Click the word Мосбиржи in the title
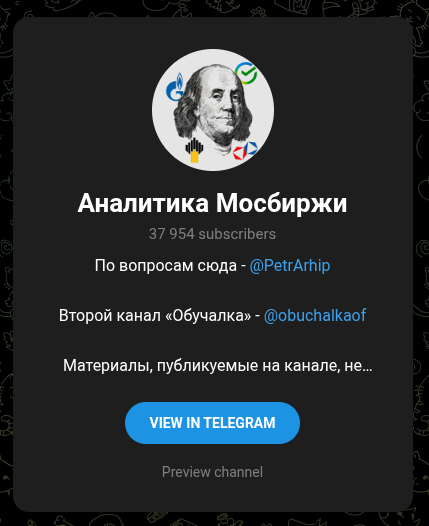This screenshot has width=429, height=526. (281, 203)
